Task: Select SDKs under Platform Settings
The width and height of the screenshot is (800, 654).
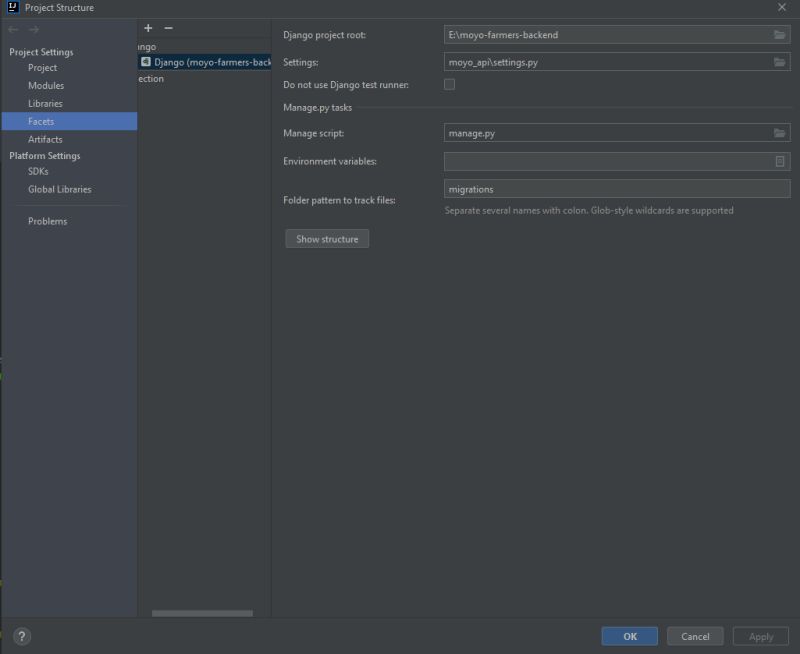Action: pyautogui.click(x=42, y=173)
